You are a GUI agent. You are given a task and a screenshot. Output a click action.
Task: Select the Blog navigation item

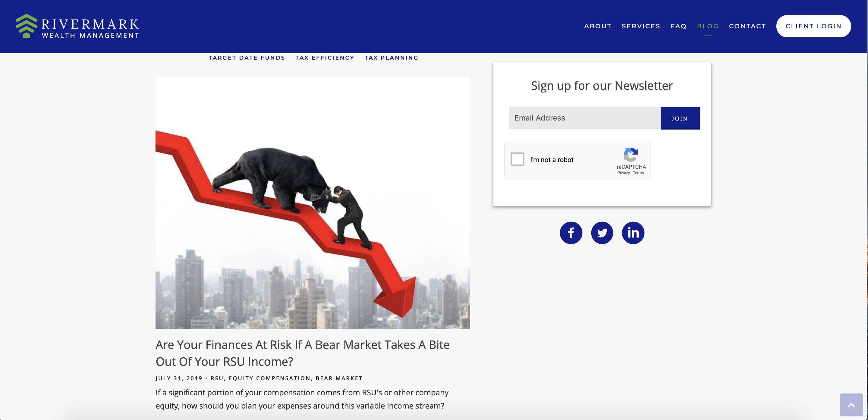point(708,26)
